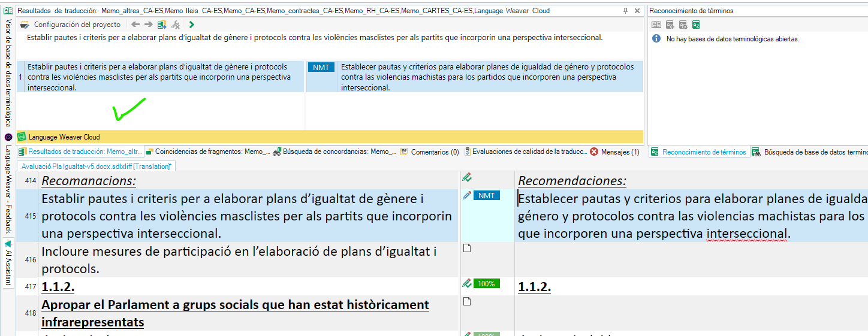
Task: Select segment number 417
Action: pos(31,286)
